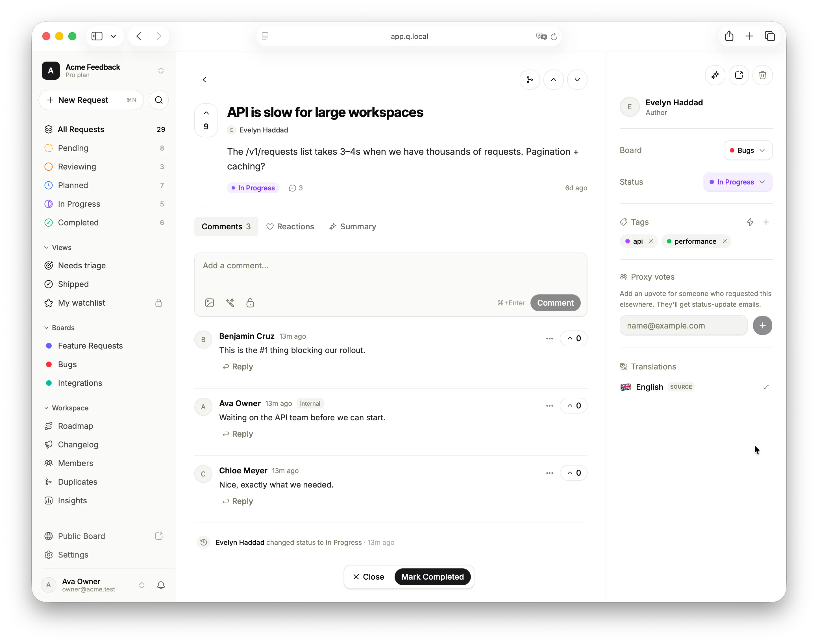Open the Feature Requests board with blue dot
The width and height of the screenshot is (818, 644).
[105, 346]
